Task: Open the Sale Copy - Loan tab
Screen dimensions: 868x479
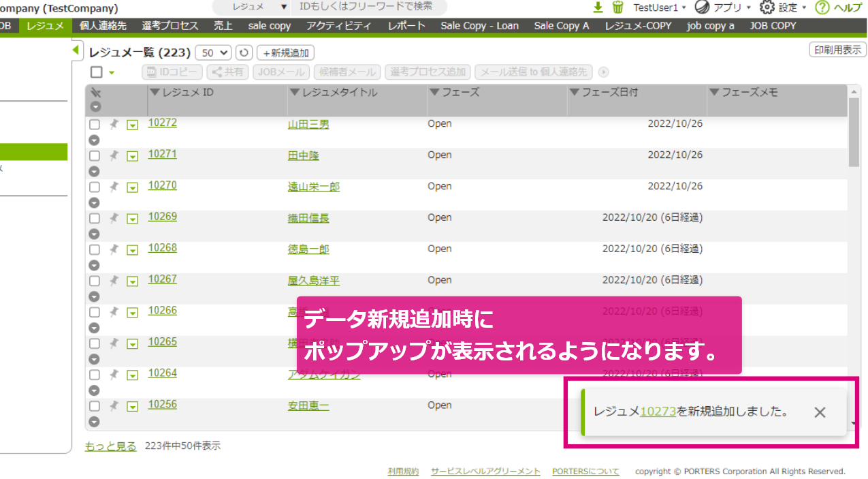Action: (479, 26)
